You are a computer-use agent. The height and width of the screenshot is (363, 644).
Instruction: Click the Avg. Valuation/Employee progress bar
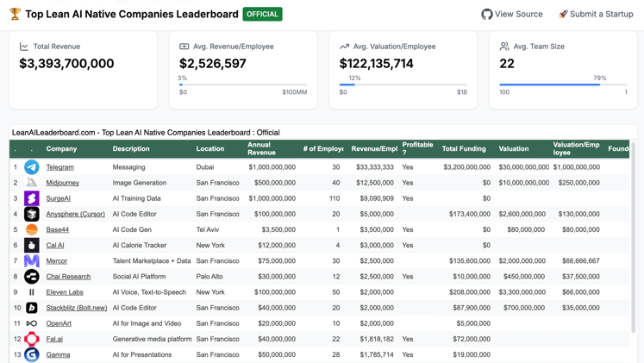(x=403, y=84)
